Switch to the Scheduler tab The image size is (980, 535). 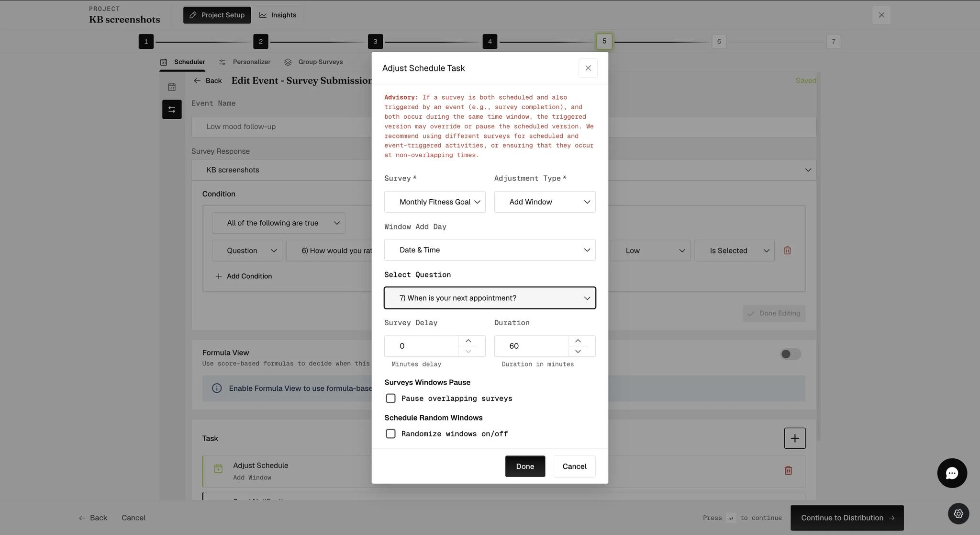(x=182, y=62)
